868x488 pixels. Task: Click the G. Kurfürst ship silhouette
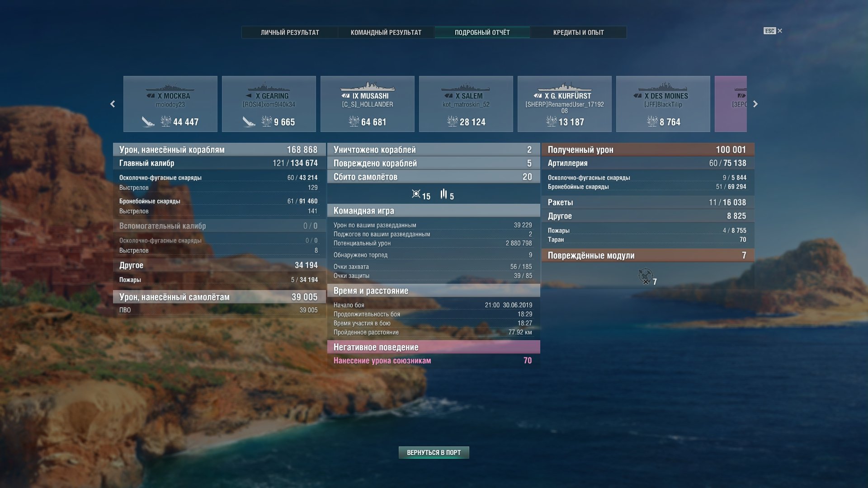point(565,86)
